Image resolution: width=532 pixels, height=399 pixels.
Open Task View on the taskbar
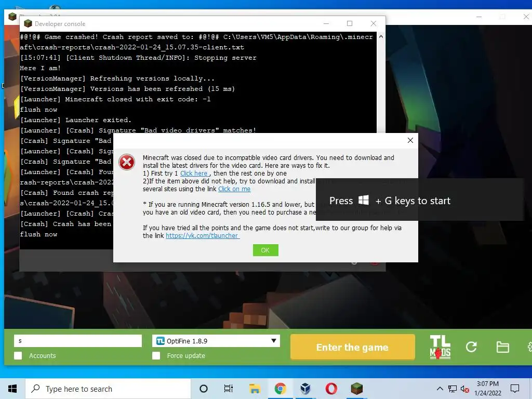pos(229,389)
